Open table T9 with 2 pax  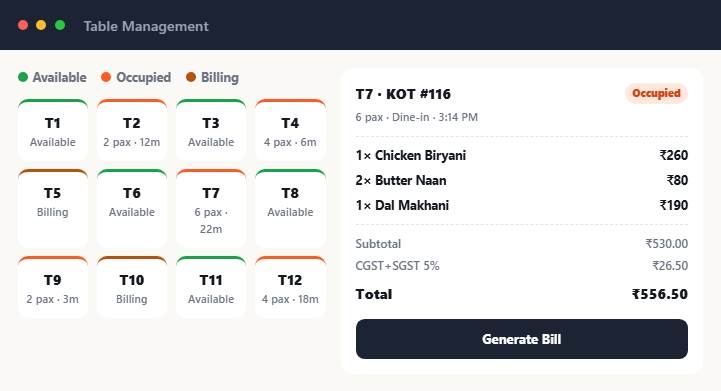coord(53,287)
